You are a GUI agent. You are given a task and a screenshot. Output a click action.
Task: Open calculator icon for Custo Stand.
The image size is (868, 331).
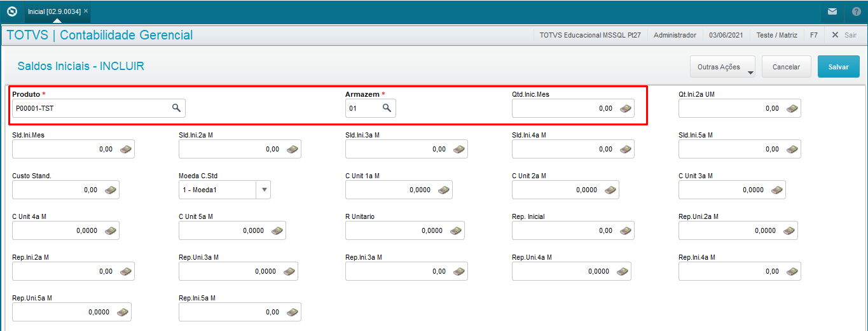111,190
